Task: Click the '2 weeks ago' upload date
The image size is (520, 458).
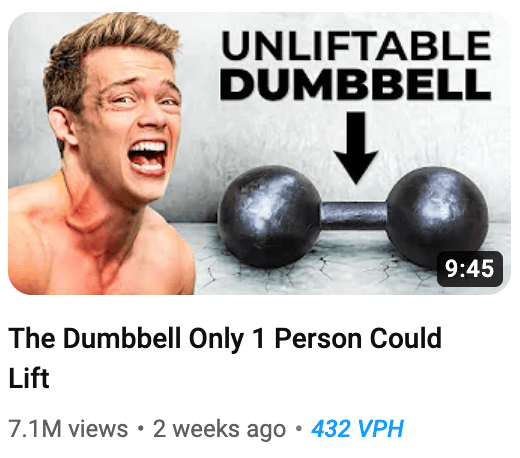Action: coord(219,429)
